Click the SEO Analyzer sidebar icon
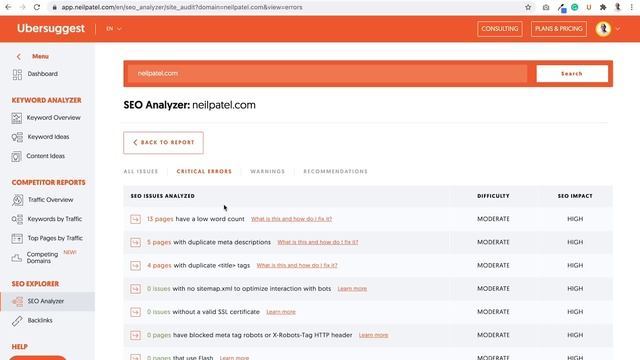This screenshot has width=640, height=360. click(x=17, y=302)
